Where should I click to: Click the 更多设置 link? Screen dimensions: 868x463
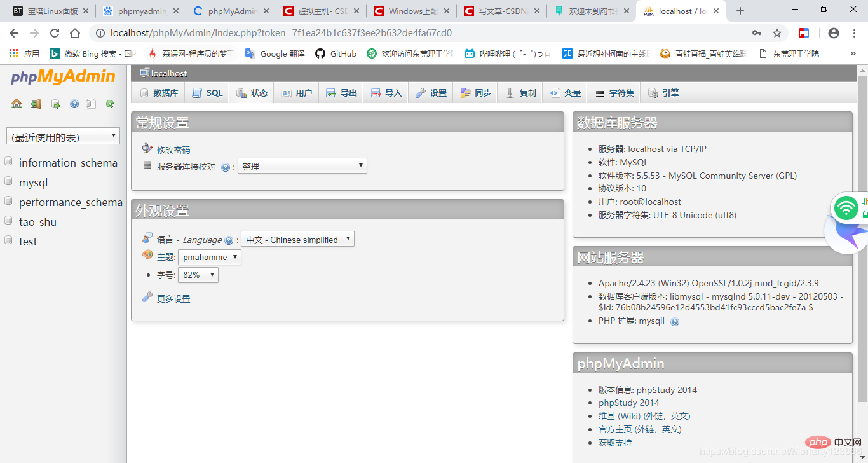pyautogui.click(x=173, y=299)
